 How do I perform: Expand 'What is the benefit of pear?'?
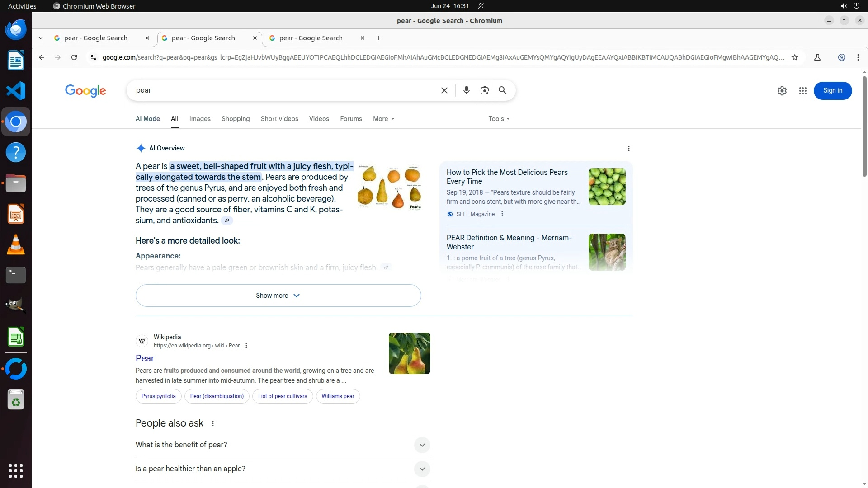[x=421, y=445]
